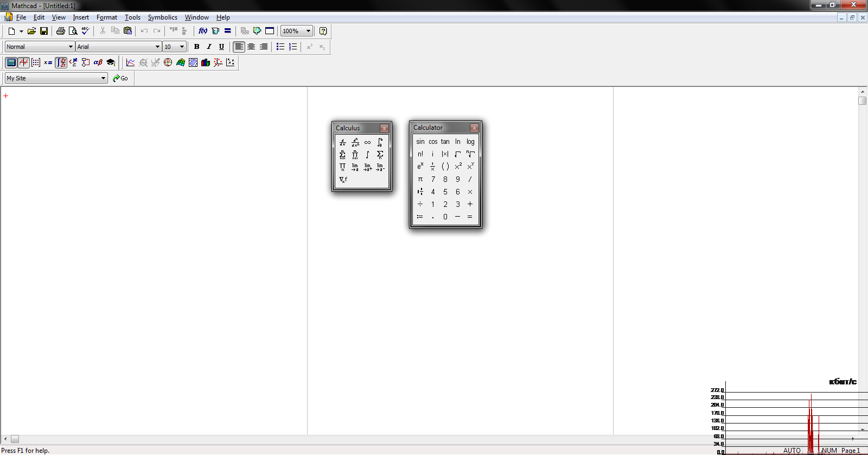Expand the Arial font dropdown
Image resolution: width=868 pixels, height=455 pixels.
pyautogui.click(x=157, y=47)
